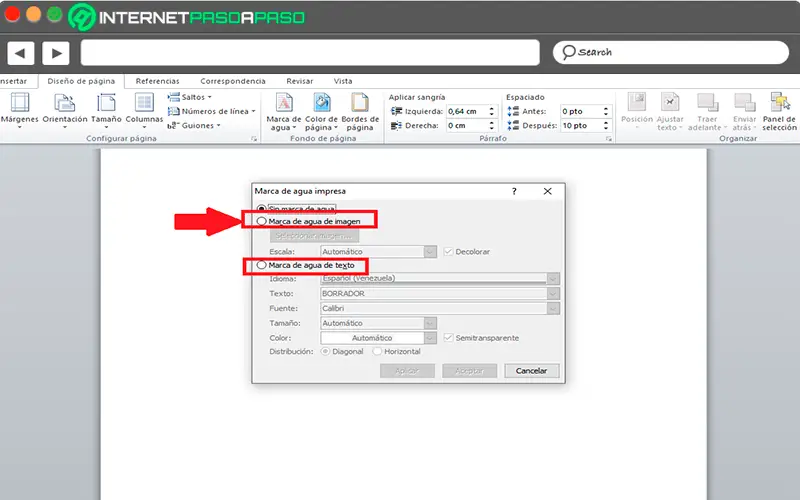Click the help question mark in dialog
800x500 pixels.
coord(514,191)
